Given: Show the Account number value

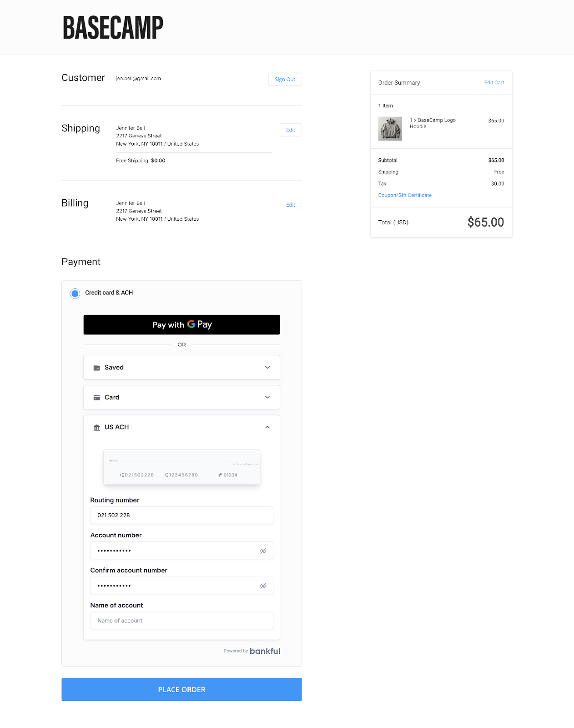Looking at the screenshot, I should 263,551.
